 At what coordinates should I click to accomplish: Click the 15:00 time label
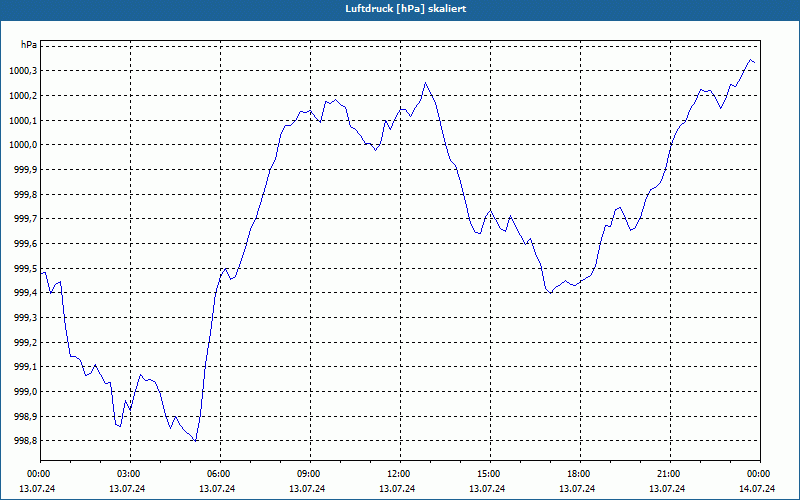[490, 474]
